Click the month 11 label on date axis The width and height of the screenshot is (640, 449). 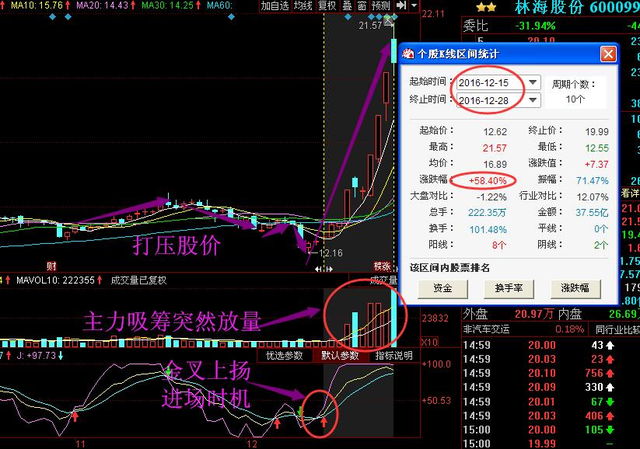[80, 444]
